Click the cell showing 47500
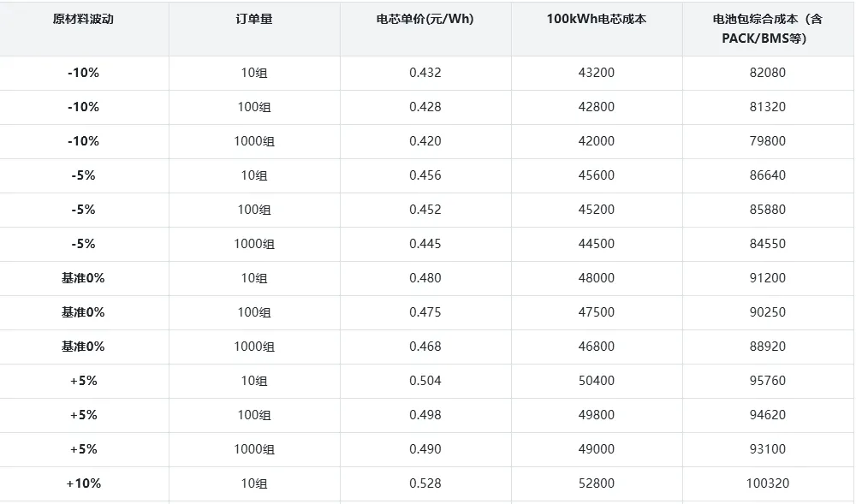 [597, 312]
